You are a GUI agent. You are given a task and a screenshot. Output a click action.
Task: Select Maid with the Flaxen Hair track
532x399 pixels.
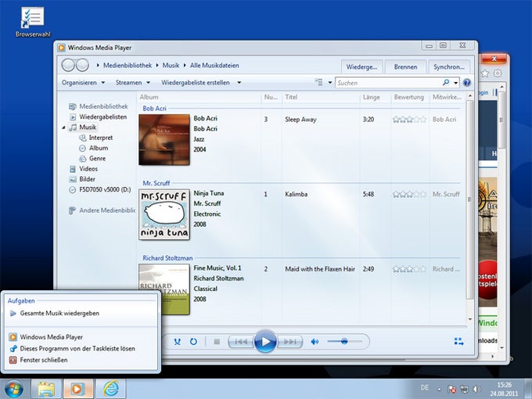tap(320, 269)
